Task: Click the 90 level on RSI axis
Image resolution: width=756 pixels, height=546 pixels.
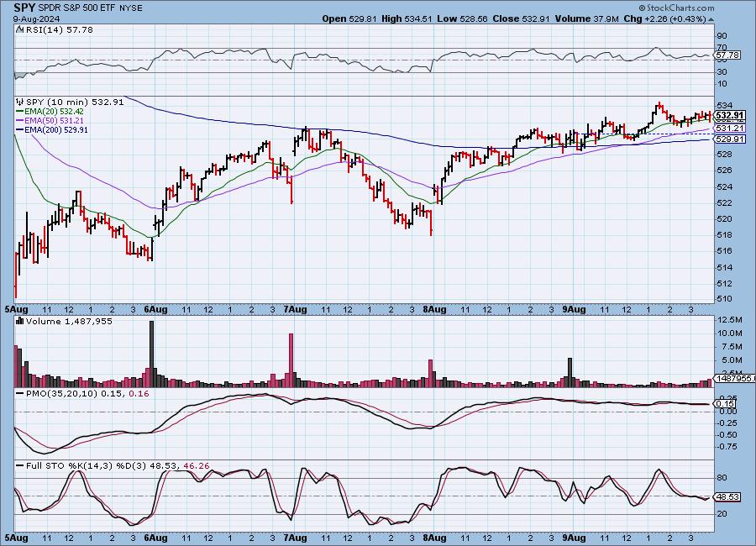Action: [722, 35]
